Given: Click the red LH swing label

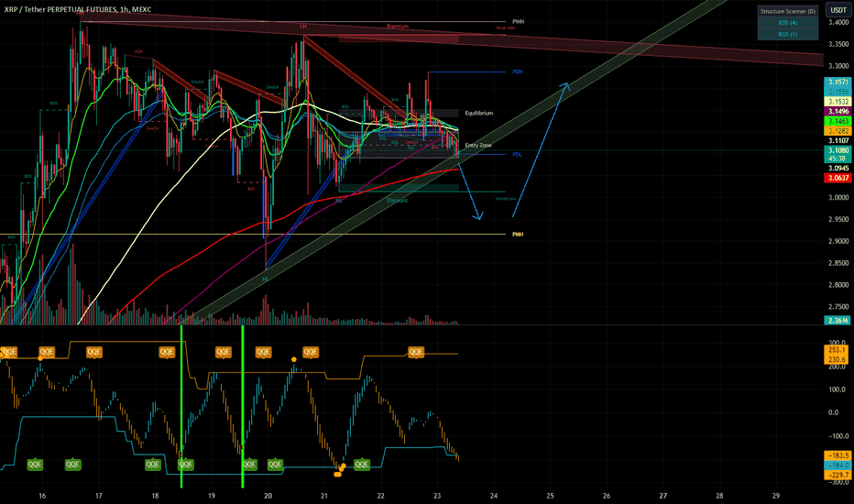Looking at the screenshot, I should [x=303, y=27].
